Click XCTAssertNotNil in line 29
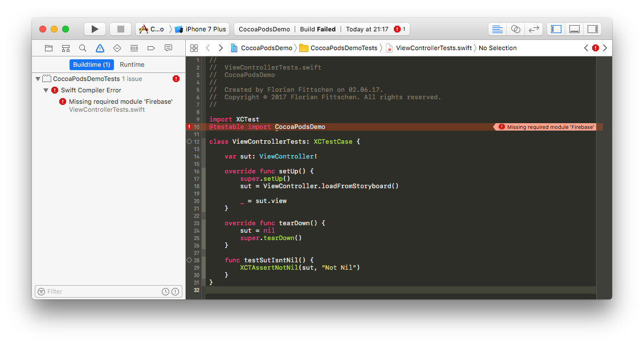 click(x=269, y=267)
